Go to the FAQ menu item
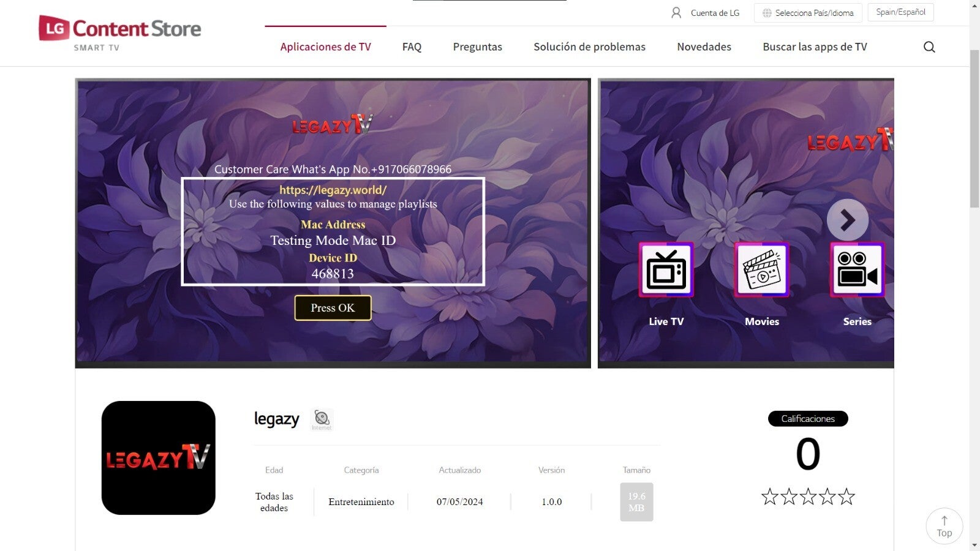The height and width of the screenshot is (551, 980). [x=412, y=47]
